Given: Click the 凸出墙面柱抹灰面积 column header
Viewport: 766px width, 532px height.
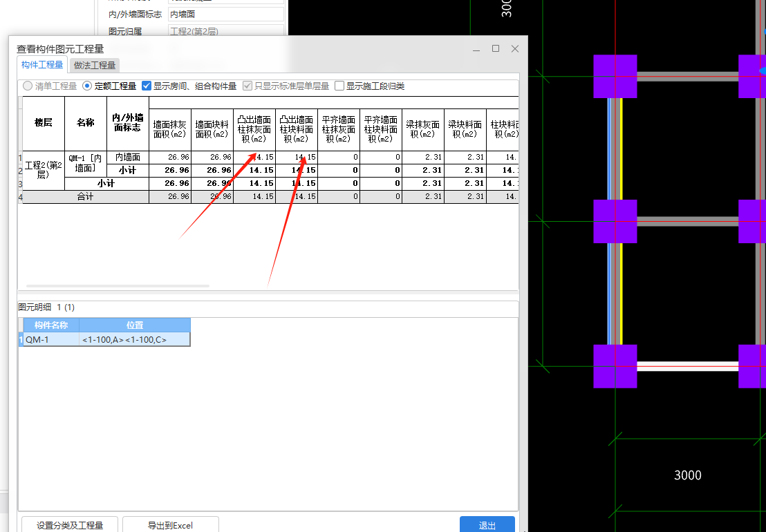Looking at the screenshot, I should tap(254, 130).
